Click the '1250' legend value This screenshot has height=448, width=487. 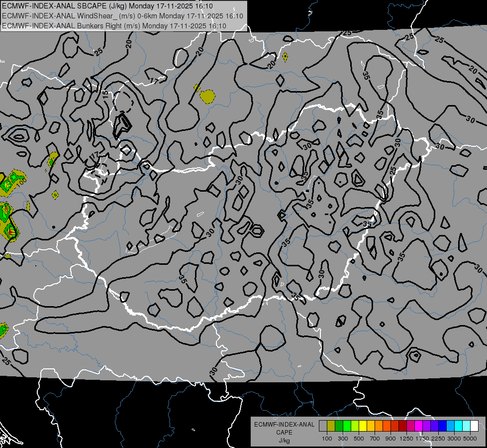tap(406, 439)
